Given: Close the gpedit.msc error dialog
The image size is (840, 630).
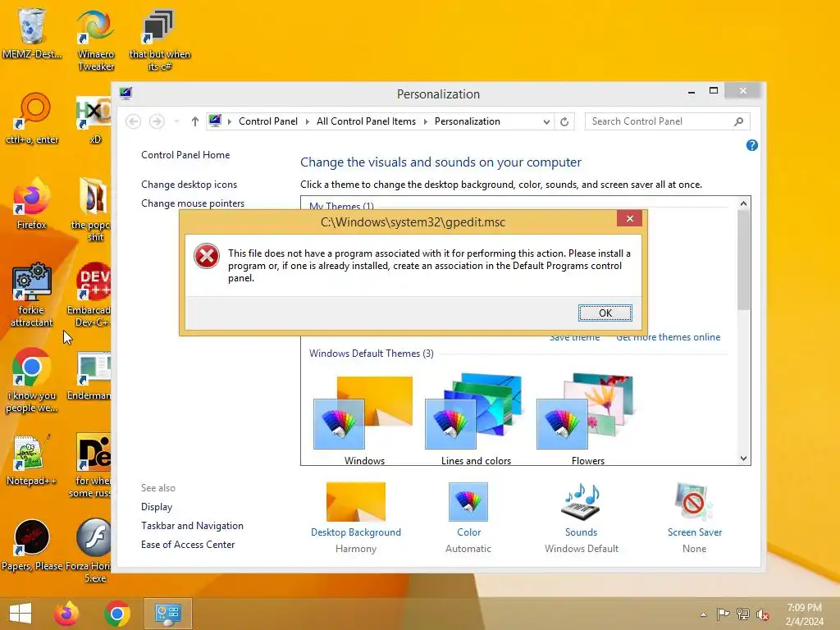Looking at the screenshot, I should click(x=629, y=218).
